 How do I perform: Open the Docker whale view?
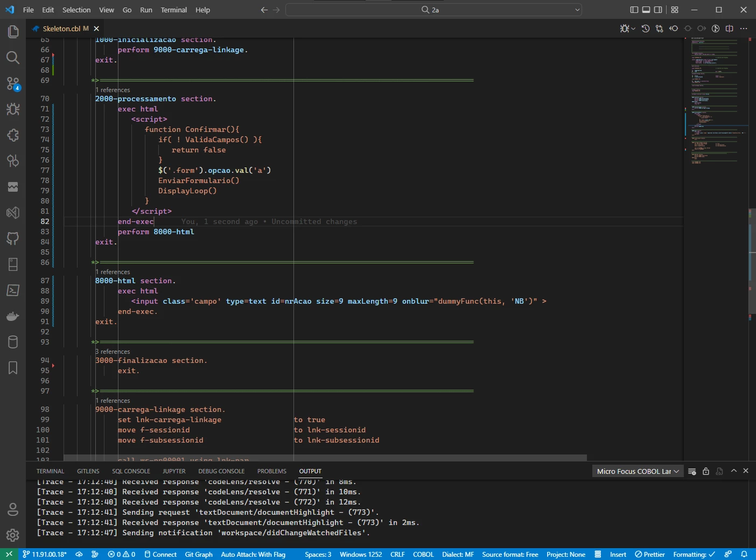click(13, 316)
